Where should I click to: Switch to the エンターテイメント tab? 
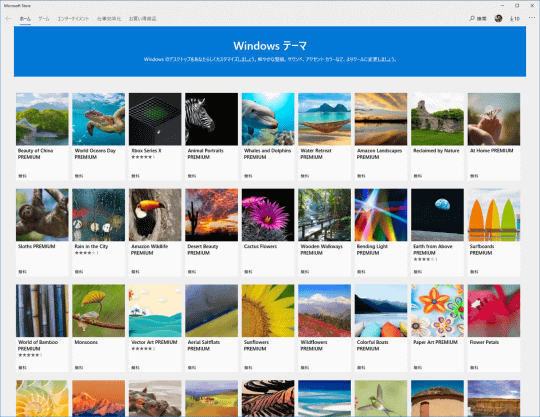point(73,19)
